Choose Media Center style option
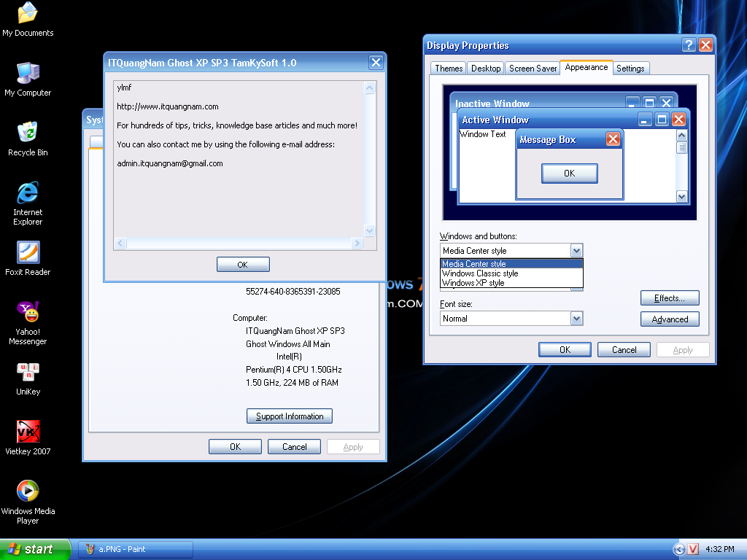Viewport: 747px width, 560px height. click(511, 264)
